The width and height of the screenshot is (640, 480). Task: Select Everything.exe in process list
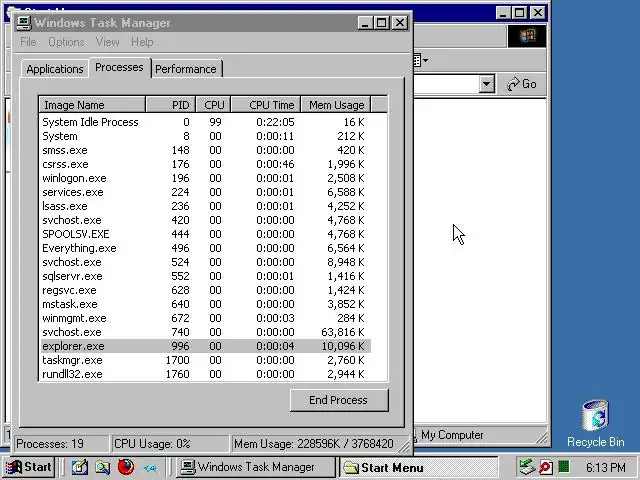[205, 248]
